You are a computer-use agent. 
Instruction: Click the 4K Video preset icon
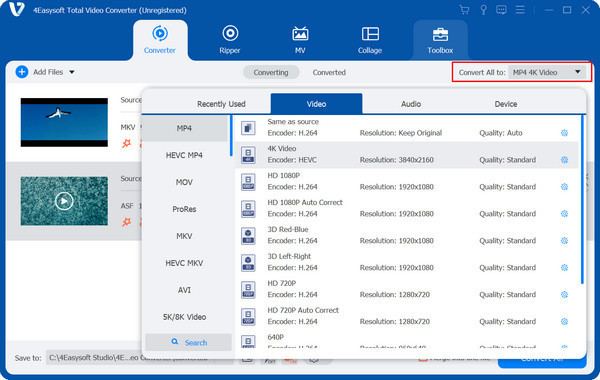click(x=248, y=155)
